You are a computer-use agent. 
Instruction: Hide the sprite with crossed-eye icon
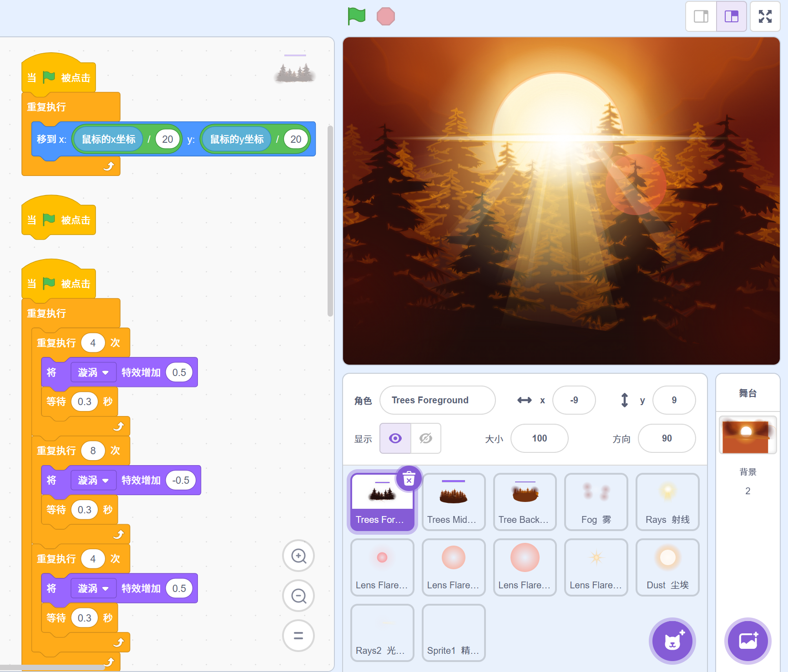(425, 438)
